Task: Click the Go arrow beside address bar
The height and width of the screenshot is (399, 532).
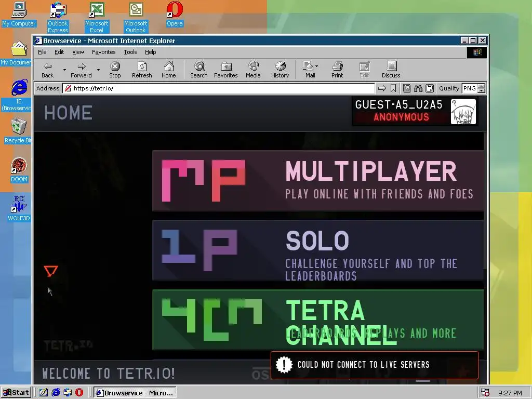Action: [382, 88]
